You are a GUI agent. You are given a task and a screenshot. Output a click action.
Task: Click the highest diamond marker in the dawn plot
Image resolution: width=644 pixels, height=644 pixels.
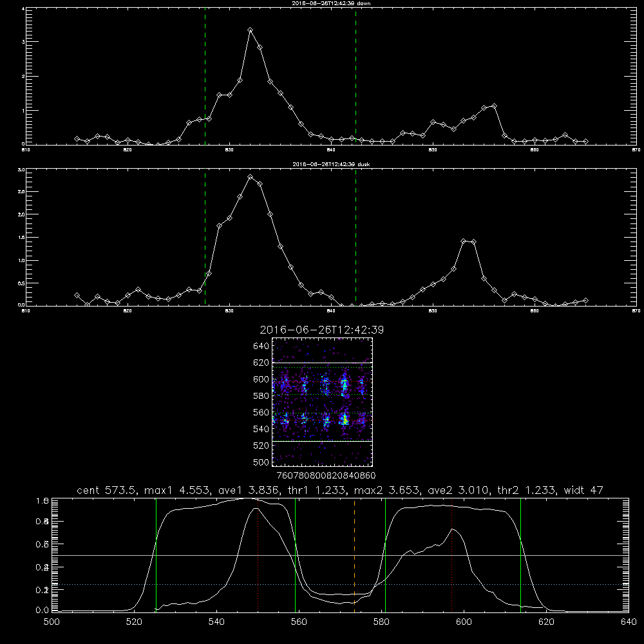250,30
